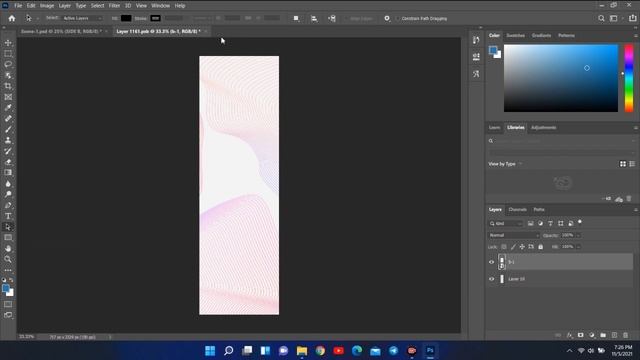The width and height of the screenshot is (640, 360).
Task: Select the Move tool
Action: click(8, 42)
